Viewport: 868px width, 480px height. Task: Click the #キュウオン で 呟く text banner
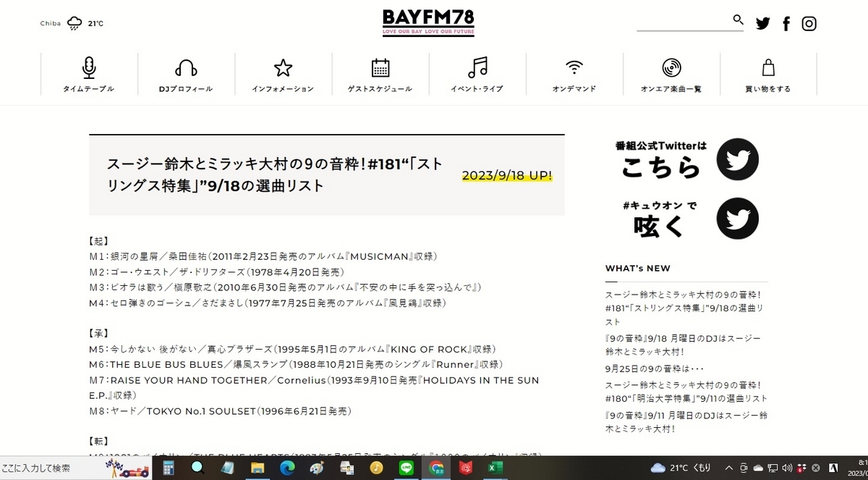point(659,219)
